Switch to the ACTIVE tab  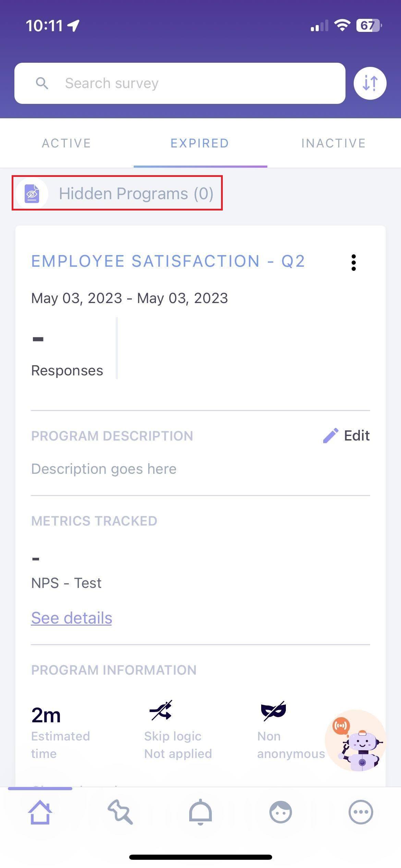coord(66,143)
